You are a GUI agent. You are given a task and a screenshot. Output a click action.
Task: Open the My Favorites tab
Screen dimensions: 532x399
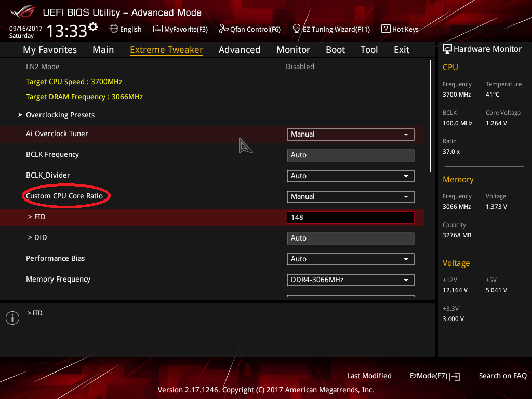point(50,50)
